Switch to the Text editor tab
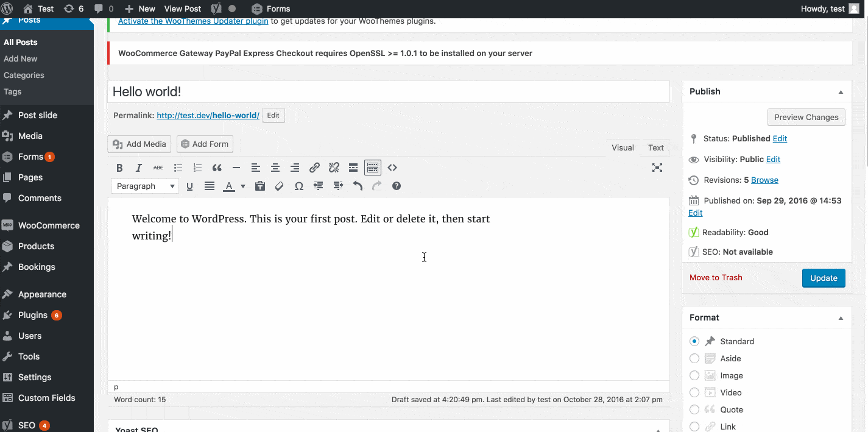Image resolution: width=868 pixels, height=432 pixels. coord(656,147)
